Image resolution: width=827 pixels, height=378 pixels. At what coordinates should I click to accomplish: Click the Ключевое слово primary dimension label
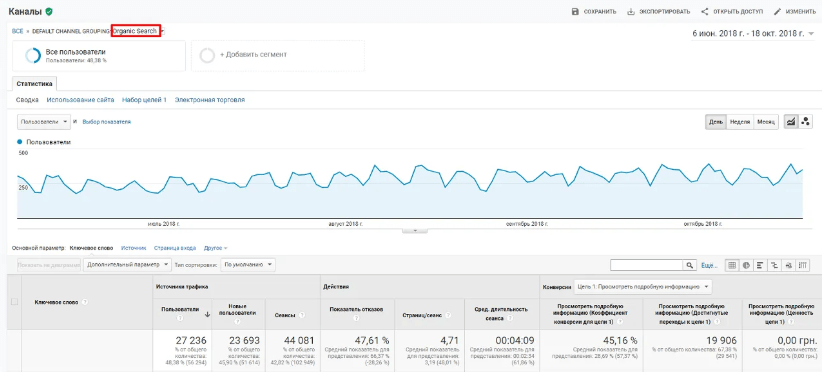tap(91, 248)
